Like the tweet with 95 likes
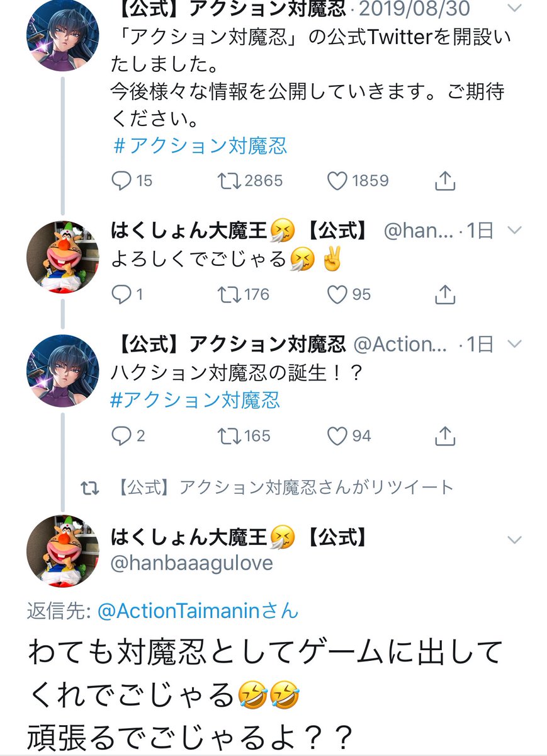547x756 pixels. pos(338,294)
